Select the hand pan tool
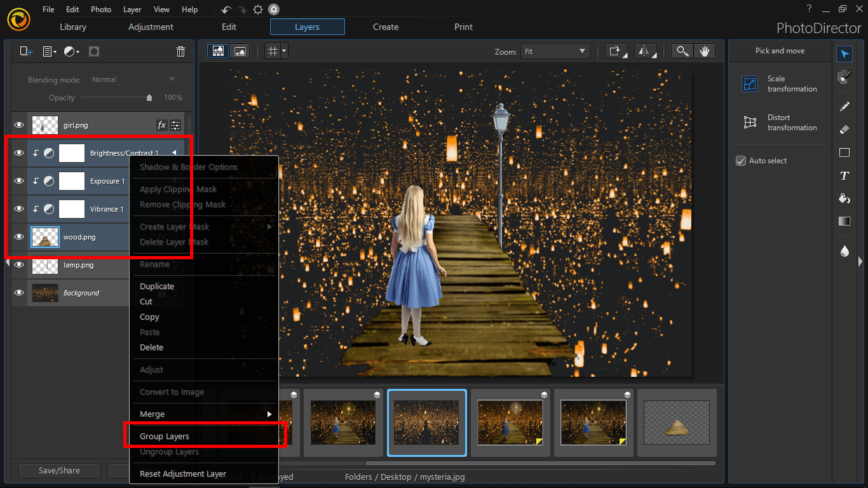868x488 pixels. click(x=704, y=51)
